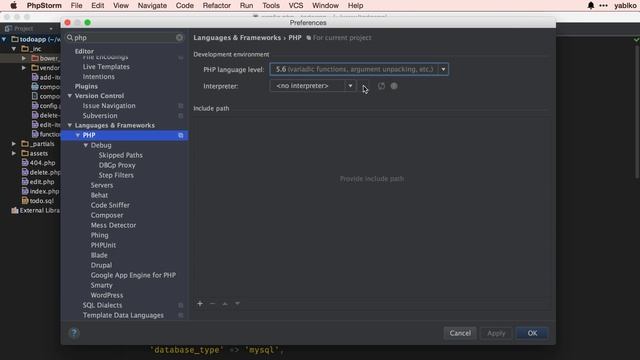Select Issue Navigation settings
This screenshot has width=640, height=360.
[x=109, y=106]
